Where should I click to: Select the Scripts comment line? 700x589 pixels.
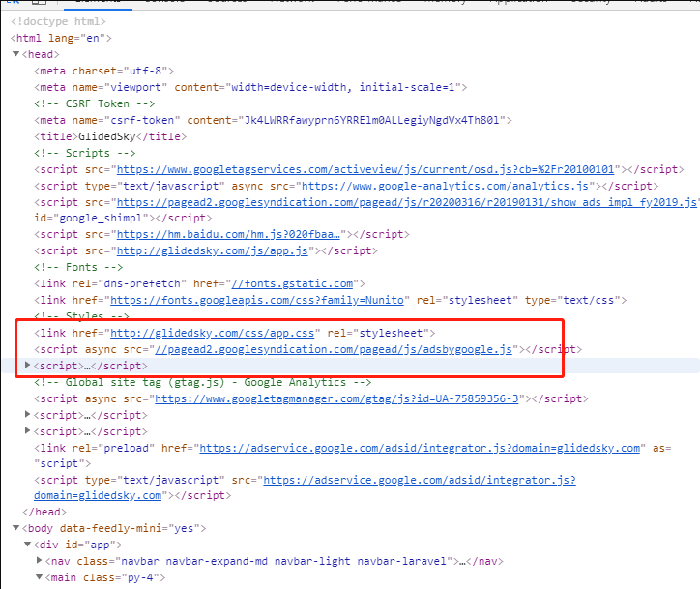(85, 153)
